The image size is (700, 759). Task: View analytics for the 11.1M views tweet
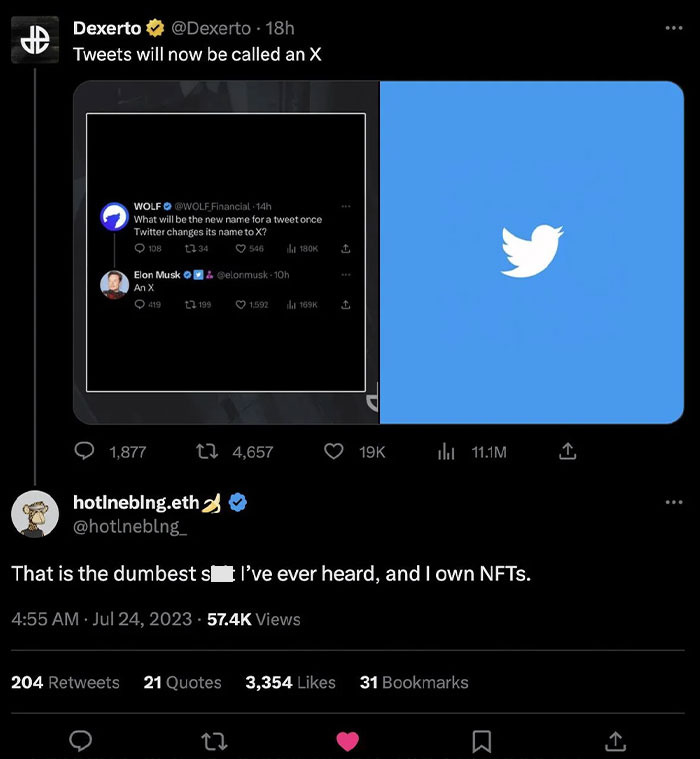click(x=446, y=451)
